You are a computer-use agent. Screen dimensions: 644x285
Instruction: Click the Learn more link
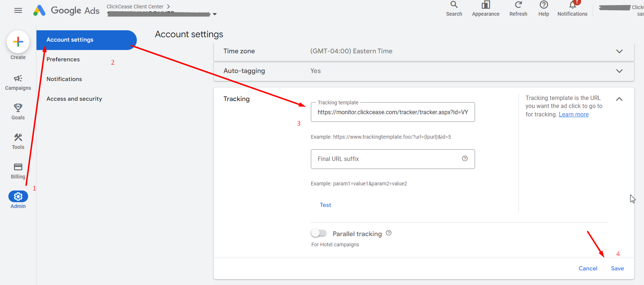(x=574, y=115)
